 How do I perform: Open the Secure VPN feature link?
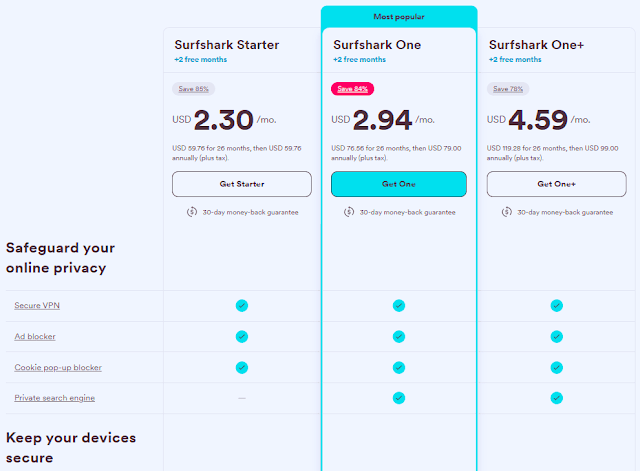(37, 305)
